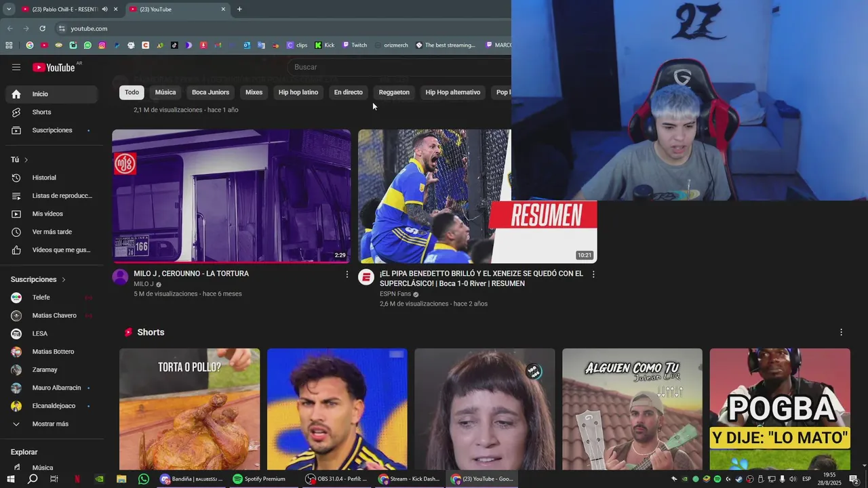The width and height of the screenshot is (868, 488).
Task: Open MILO J channel avatar
Action: click(120, 277)
